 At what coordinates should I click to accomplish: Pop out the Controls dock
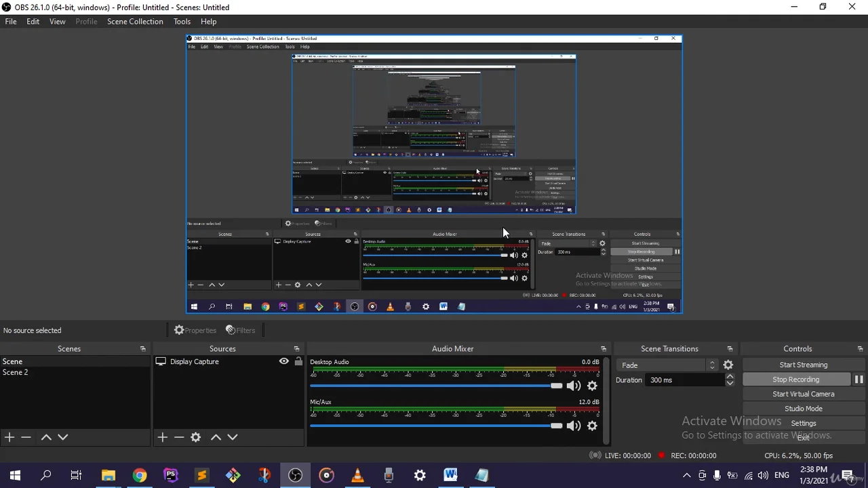(861, 348)
